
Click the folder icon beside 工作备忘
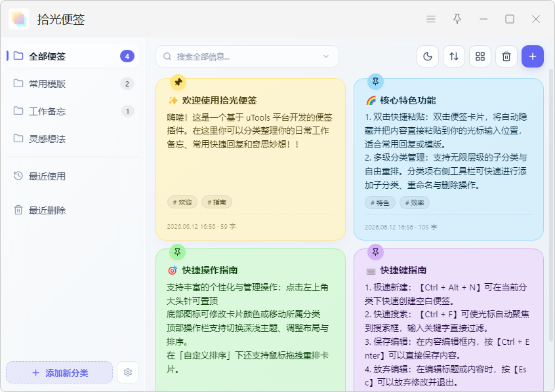(18, 111)
